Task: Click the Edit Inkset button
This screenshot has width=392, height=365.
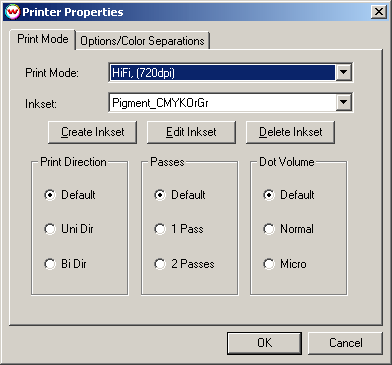Action: [x=191, y=132]
